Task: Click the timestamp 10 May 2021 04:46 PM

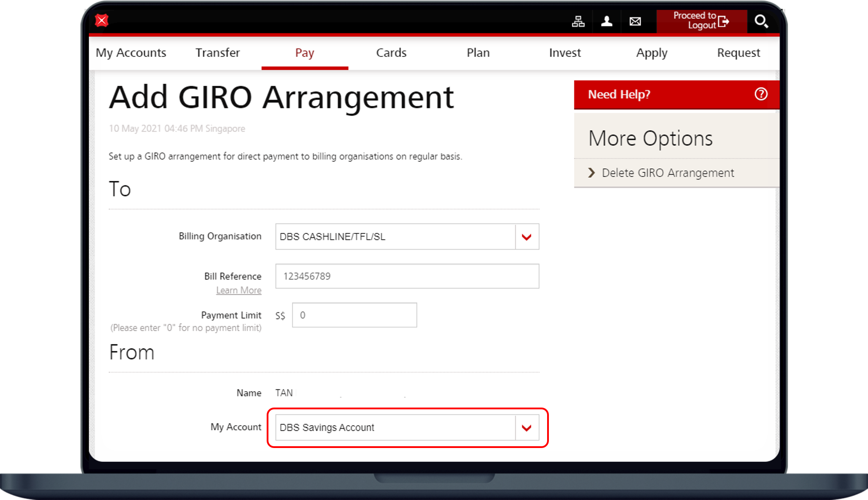Action: coord(156,128)
